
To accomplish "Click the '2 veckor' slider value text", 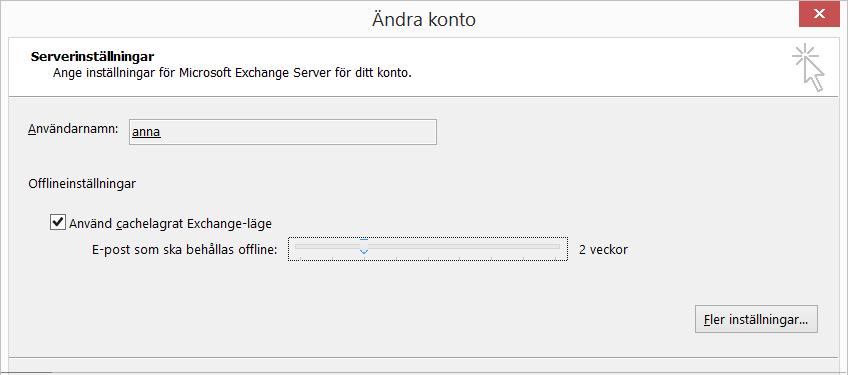I will point(604,250).
